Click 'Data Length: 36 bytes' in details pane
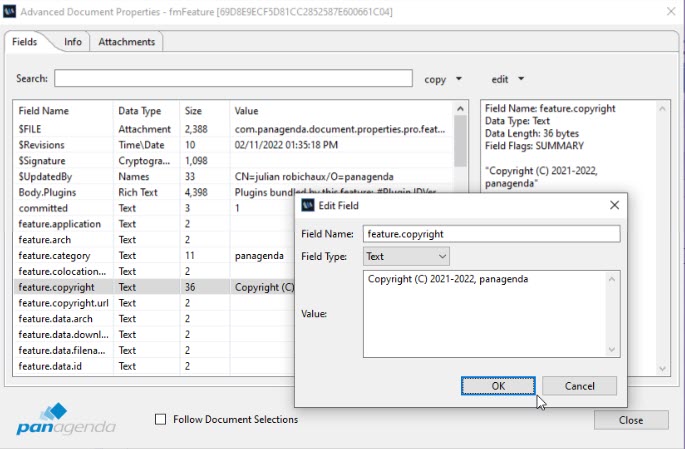Viewport: 685px width, 449px height. (x=532, y=133)
